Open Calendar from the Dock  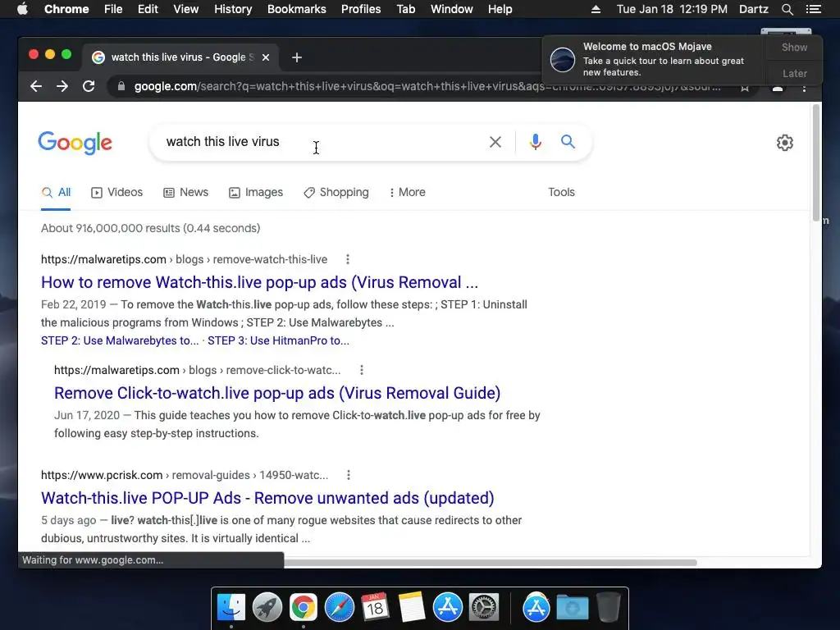click(x=375, y=608)
